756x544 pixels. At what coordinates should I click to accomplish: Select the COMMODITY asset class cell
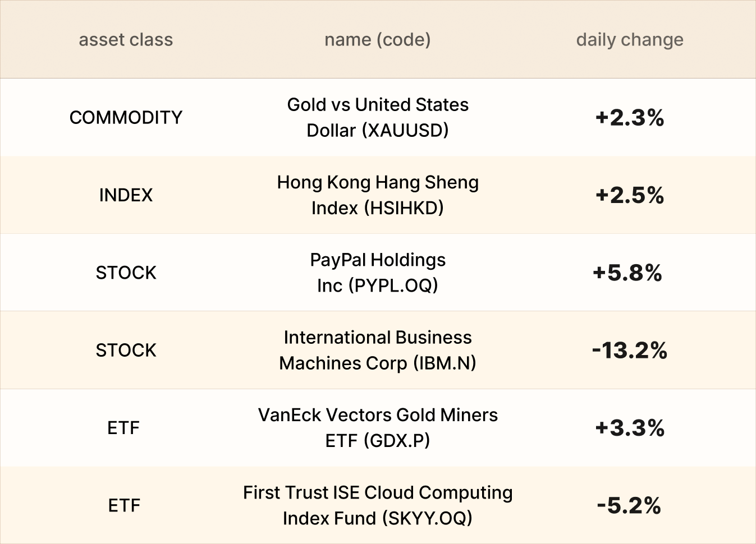126,118
